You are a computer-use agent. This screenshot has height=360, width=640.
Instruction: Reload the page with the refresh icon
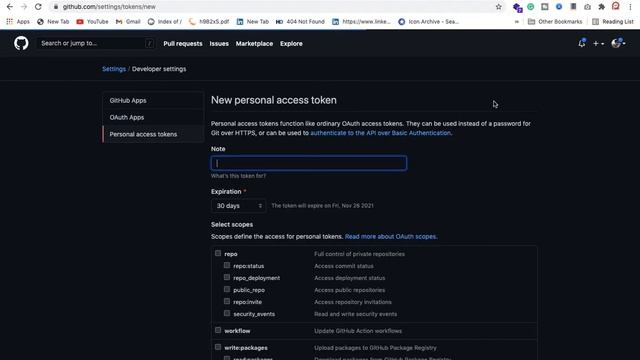click(38, 7)
